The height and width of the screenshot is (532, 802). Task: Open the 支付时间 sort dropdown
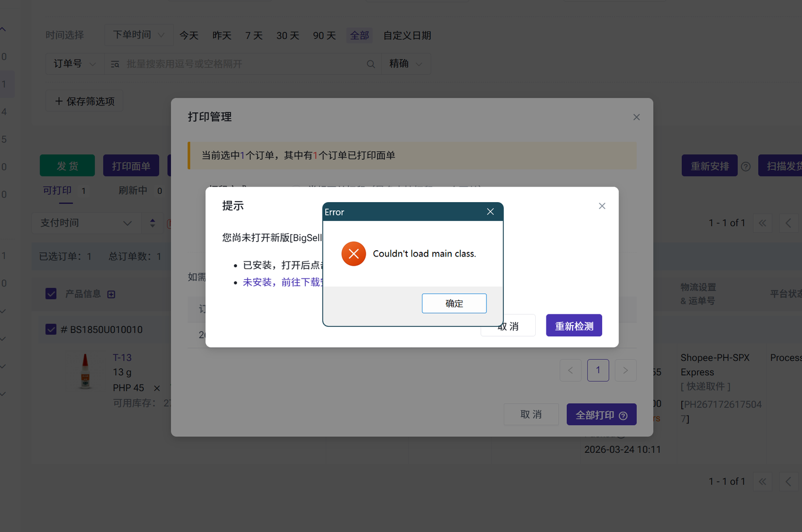coord(86,223)
